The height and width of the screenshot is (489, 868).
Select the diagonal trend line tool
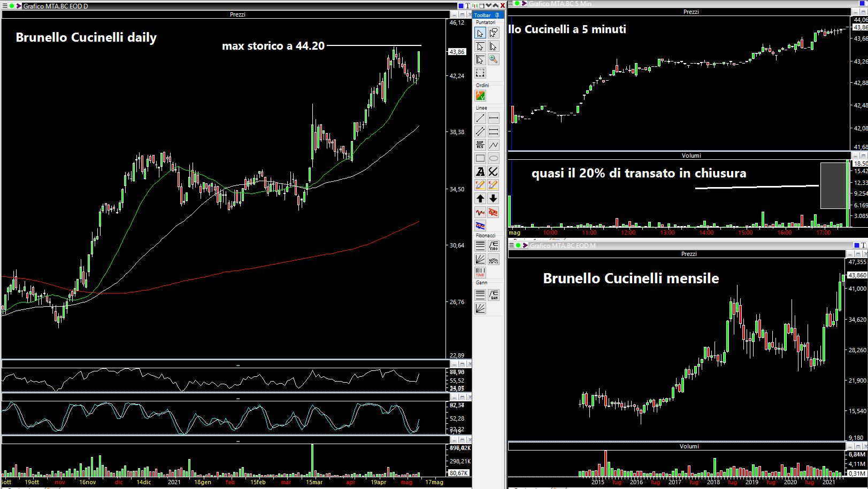480,118
